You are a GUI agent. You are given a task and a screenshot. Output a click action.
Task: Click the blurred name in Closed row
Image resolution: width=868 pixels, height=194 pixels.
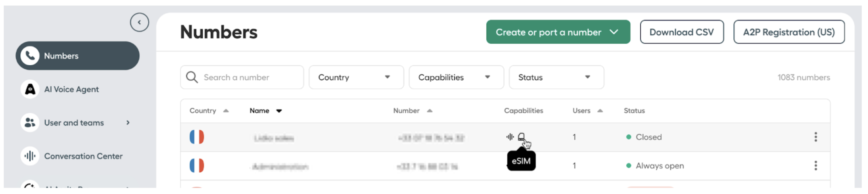pyautogui.click(x=274, y=138)
